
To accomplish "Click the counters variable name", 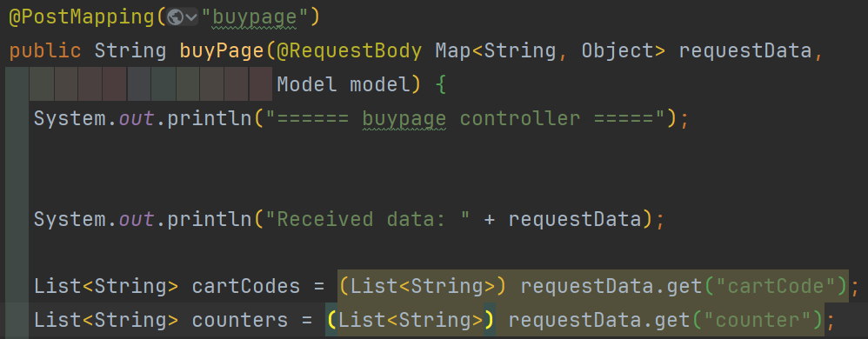I will pyautogui.click(x=240, y=320).
